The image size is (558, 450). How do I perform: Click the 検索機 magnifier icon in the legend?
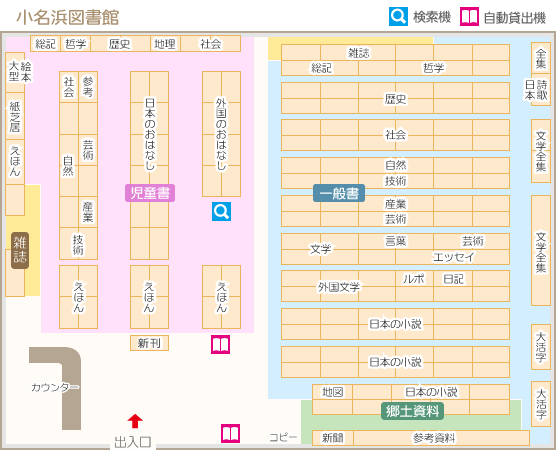398,16
